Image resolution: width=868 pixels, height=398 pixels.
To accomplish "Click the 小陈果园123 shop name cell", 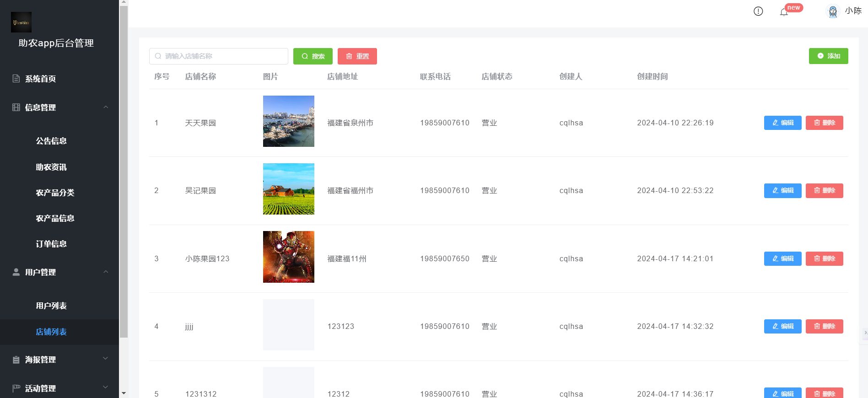I will pos(207,258).
